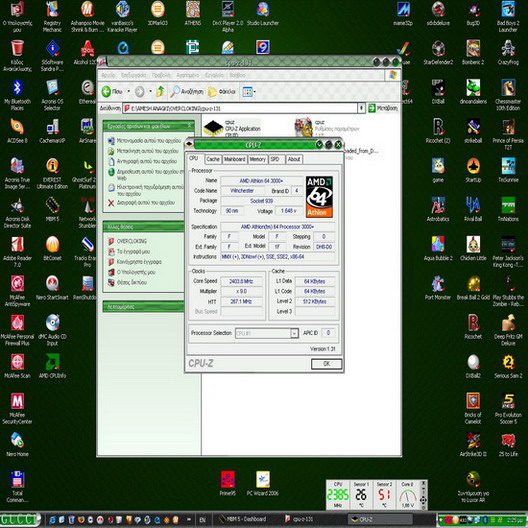Image resolution: width=528 pixels, height=528 pixels.
Task: Open Ashampoo Movie Shrink & Burn icon
Action: (87, 16)
